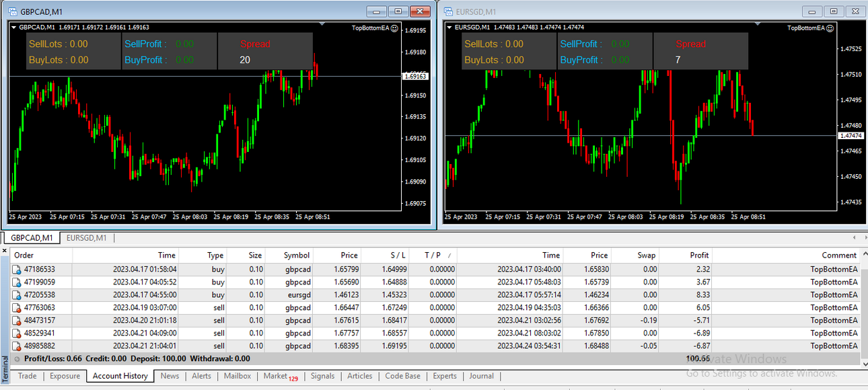Click profit value 8.33

[x=702, y=295]
